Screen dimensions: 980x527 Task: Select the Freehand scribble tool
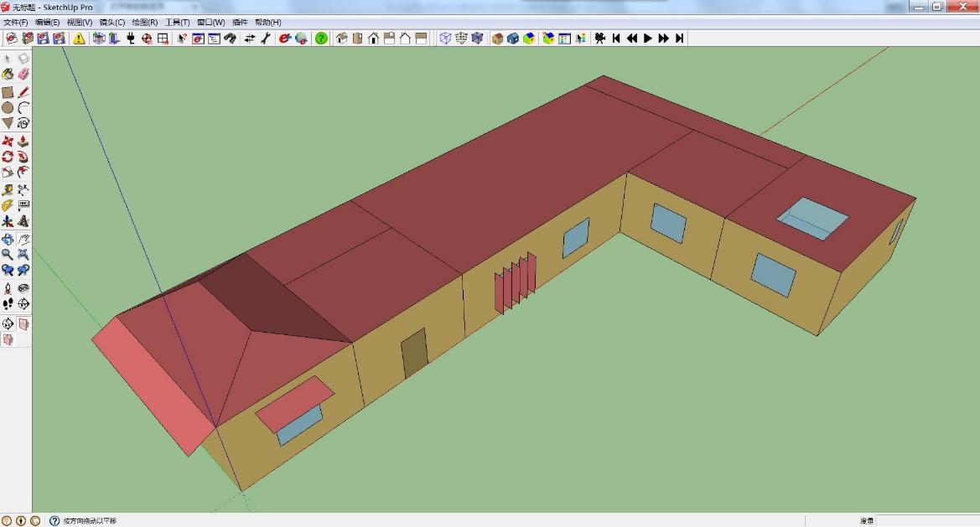pos(23,123)
